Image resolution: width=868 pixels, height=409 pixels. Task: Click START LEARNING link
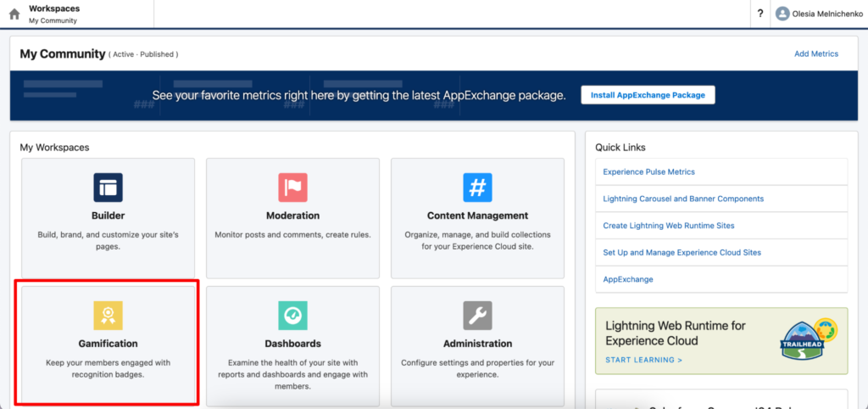[644, 360]
